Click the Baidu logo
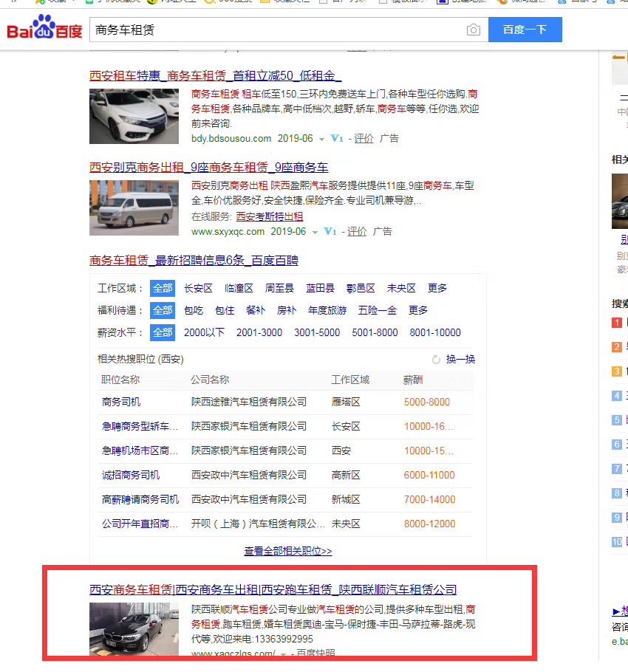Screen dimensions: 628x672 (x=44, y=30)
